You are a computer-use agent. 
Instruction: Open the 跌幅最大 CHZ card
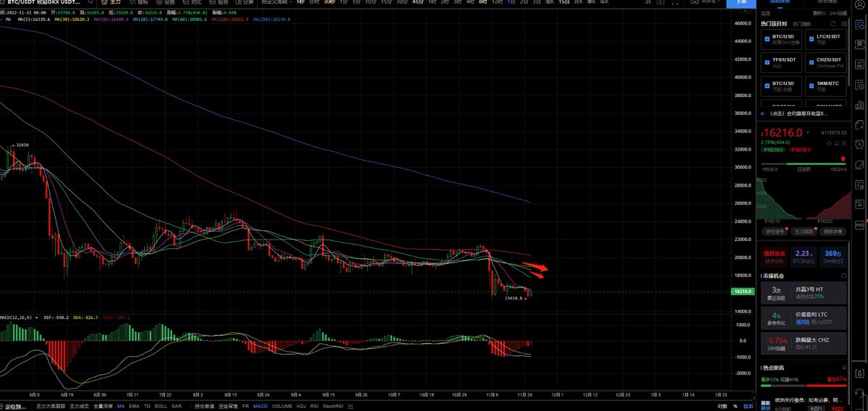(x=804, y=345)
